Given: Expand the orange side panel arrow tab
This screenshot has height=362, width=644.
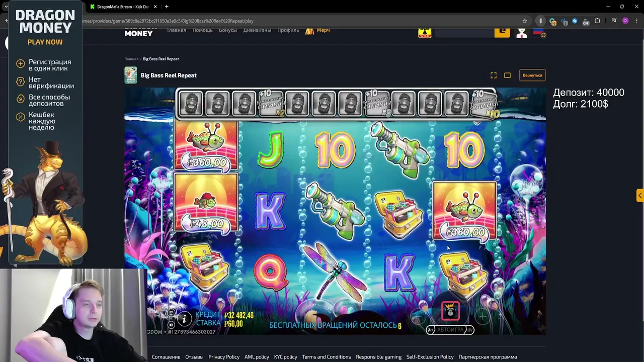Looking at the screenshot, I should [640, 196].
